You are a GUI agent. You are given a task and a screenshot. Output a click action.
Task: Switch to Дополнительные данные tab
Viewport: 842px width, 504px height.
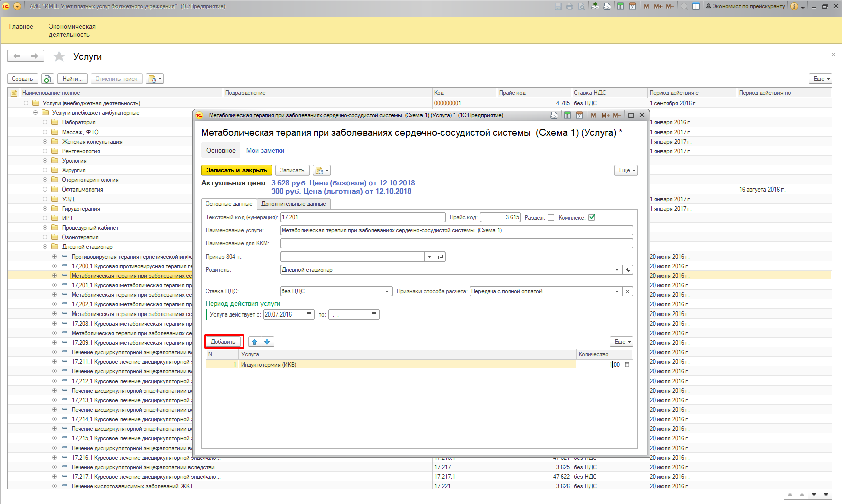[x=293, y=204]
